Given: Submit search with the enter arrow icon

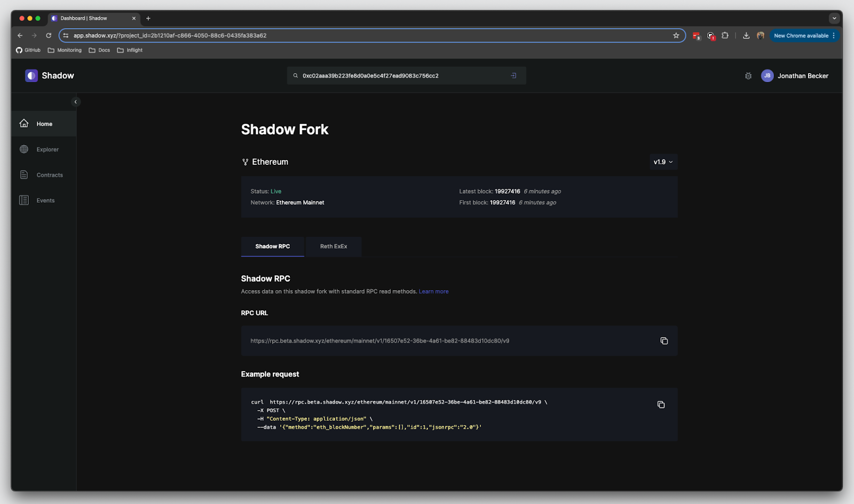Looking at the screenshot, I should [x=513, y=76].
